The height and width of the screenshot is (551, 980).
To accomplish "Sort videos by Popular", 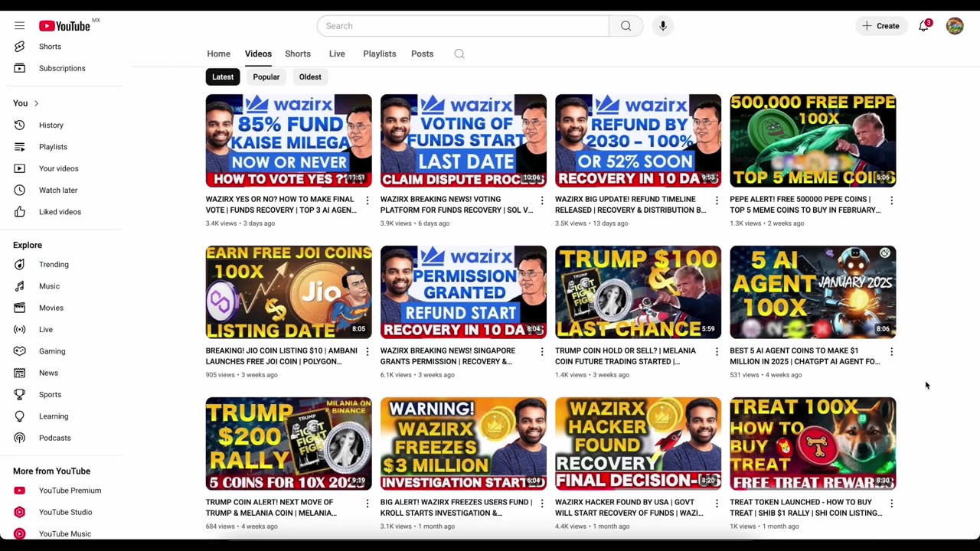I will pyautogui.click(x=266, y=77).
